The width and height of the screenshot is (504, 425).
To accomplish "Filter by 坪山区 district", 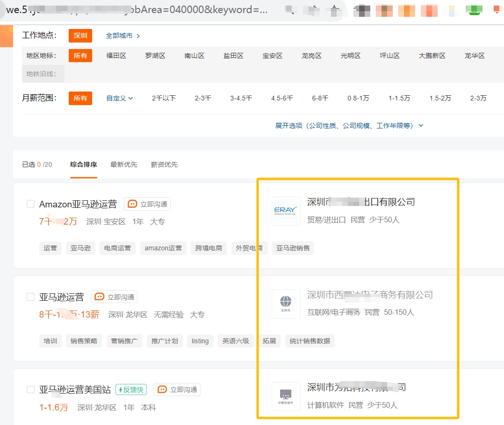I will (389, 56).
